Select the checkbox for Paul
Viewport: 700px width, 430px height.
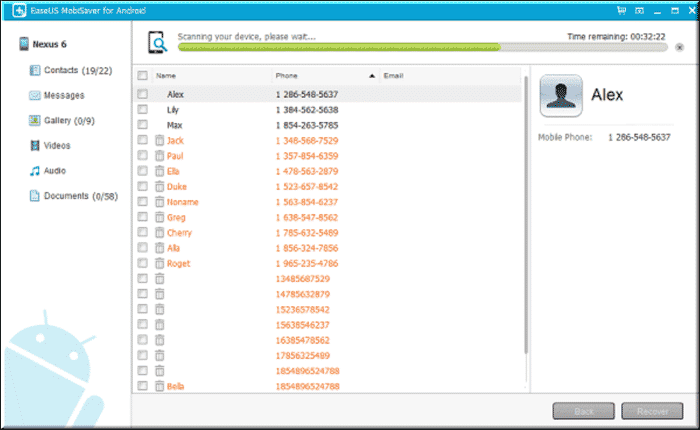click(142, 155)
